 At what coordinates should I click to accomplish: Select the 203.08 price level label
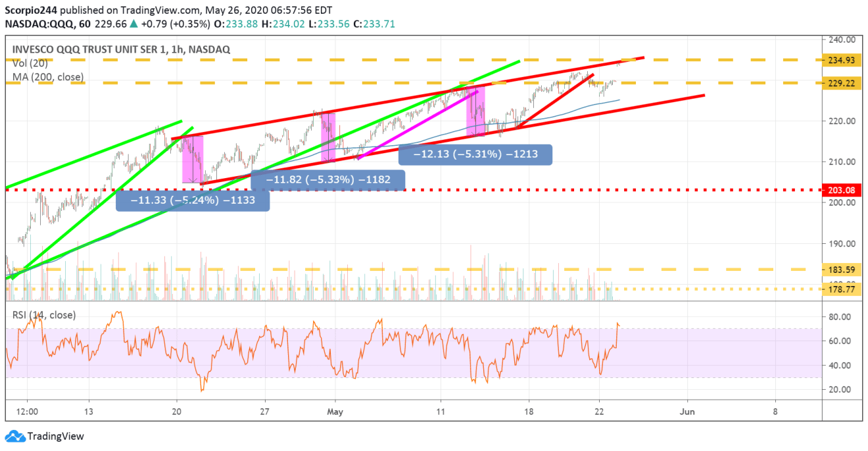point(842,190)
